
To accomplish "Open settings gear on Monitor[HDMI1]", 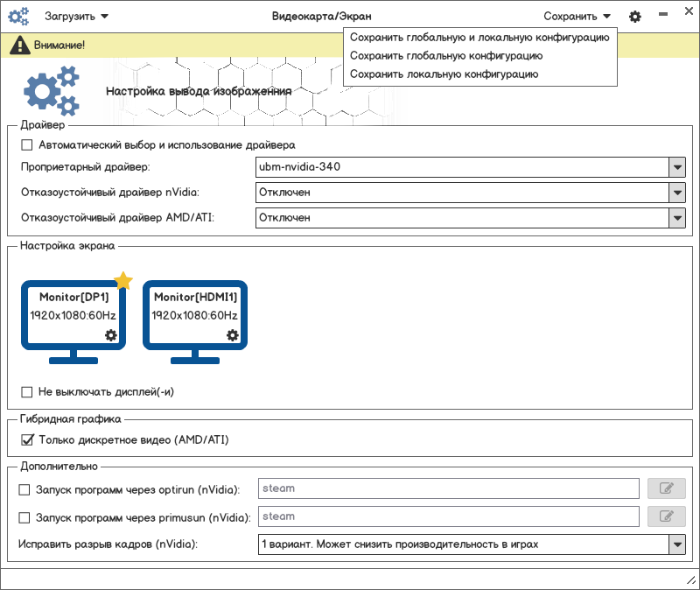I will [232, 335].
